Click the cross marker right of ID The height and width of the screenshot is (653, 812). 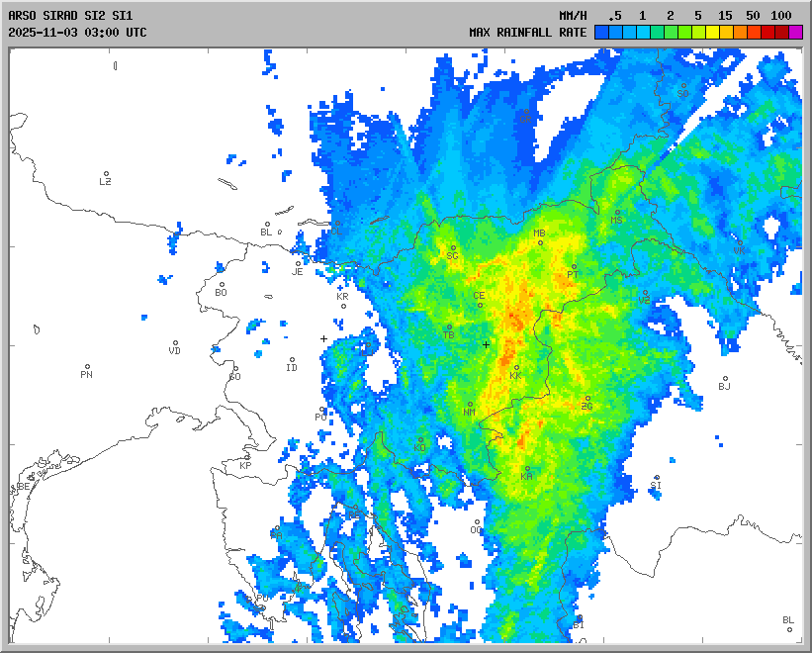[x=323, y=339]
